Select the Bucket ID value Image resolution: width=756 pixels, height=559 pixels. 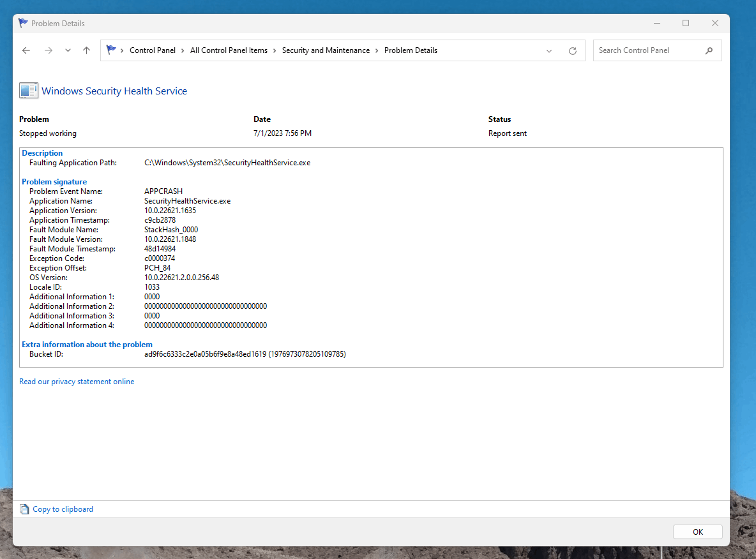point(245,354)
